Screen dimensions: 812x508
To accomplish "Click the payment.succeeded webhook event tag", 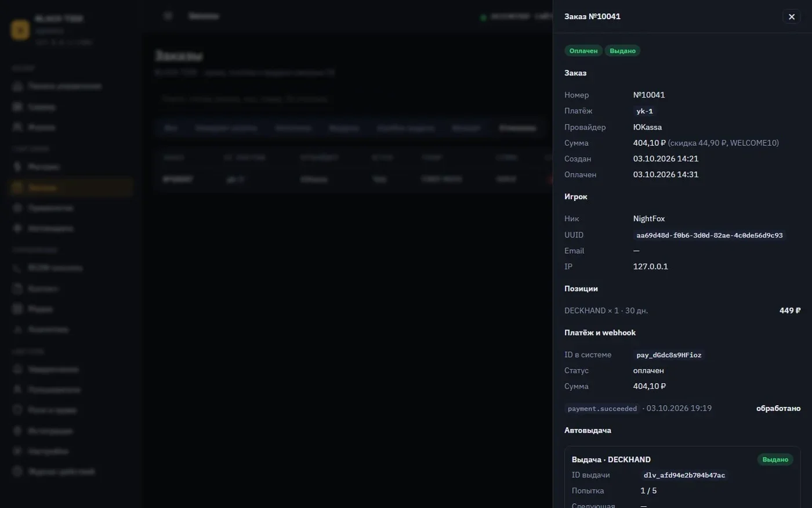I will [602, 409].
